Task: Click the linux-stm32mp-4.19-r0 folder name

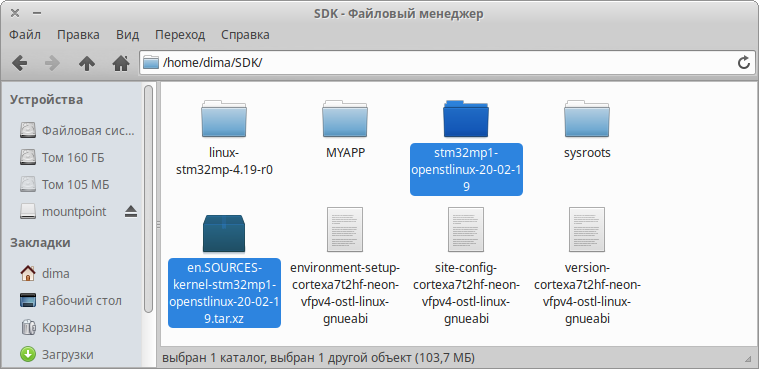Action: click(224, 162)
